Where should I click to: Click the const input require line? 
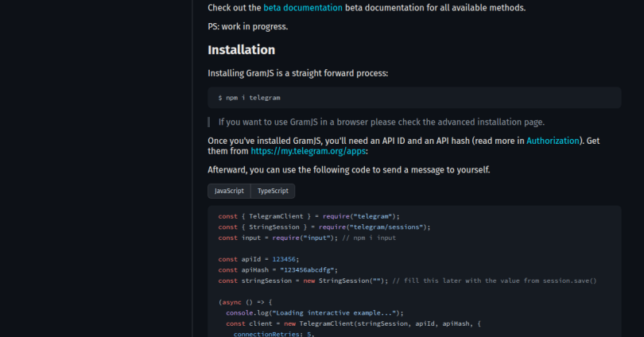point(307,238)
